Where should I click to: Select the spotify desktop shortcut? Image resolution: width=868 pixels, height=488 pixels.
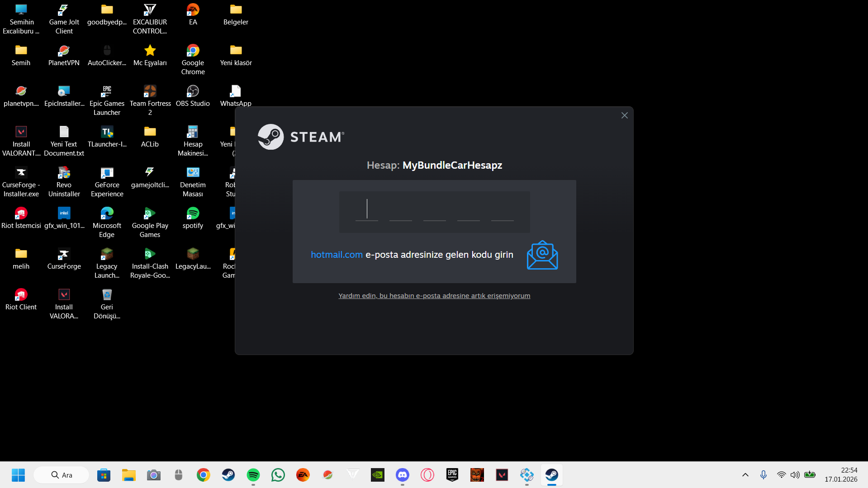193,218
